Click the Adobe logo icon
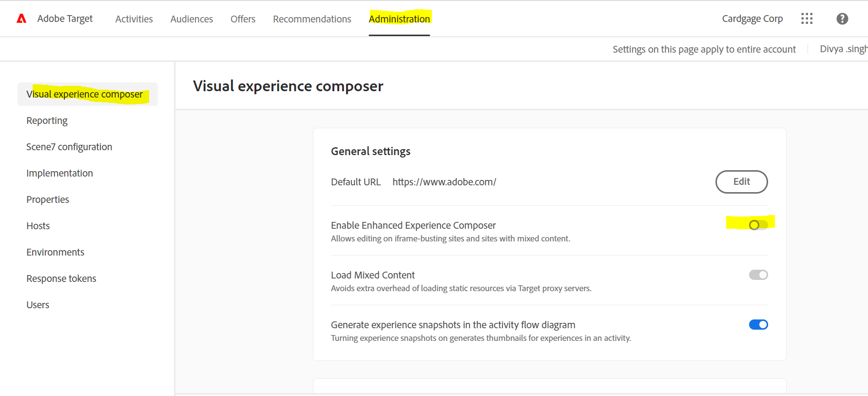Viewport: 868px width, 396px height. click(21, 19)
